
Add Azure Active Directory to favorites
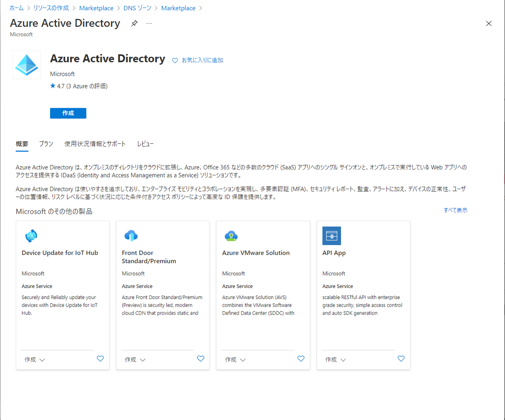click(x=198, y=60)
